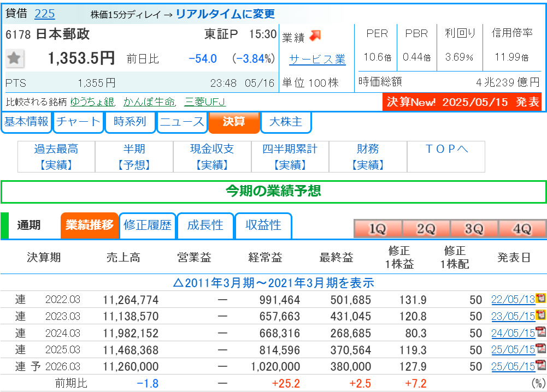Click the 前期比 sales change −1.8
This screenshot has width=547, height=392.
click(x=148, y=384)
